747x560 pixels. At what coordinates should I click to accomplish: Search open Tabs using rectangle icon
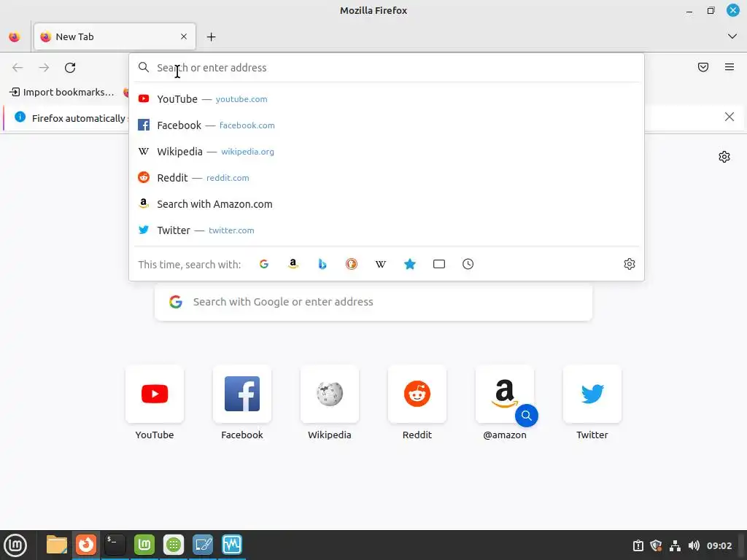(438, 264)
